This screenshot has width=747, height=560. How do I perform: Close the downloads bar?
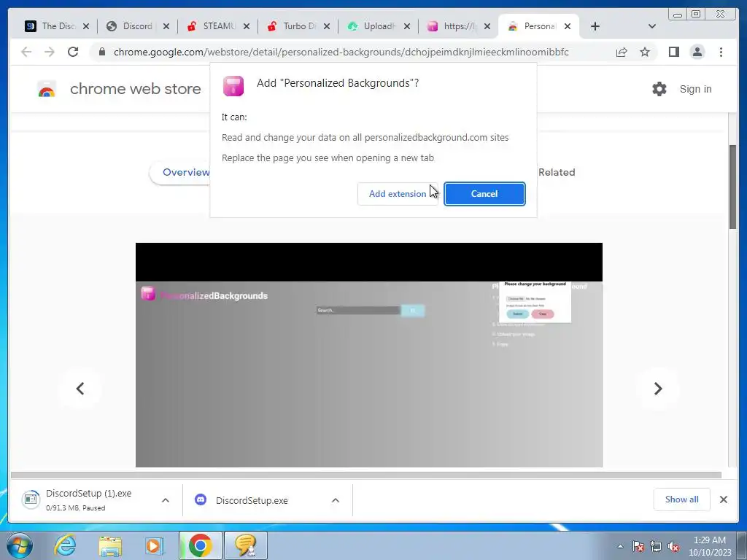coord(723,499)
